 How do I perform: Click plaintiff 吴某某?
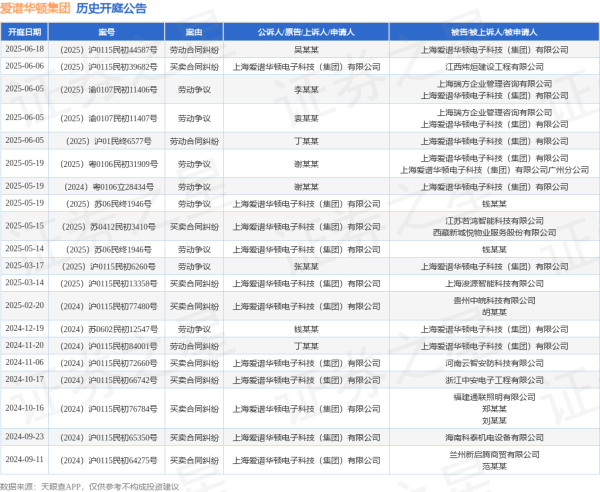(x=306, y=50)
